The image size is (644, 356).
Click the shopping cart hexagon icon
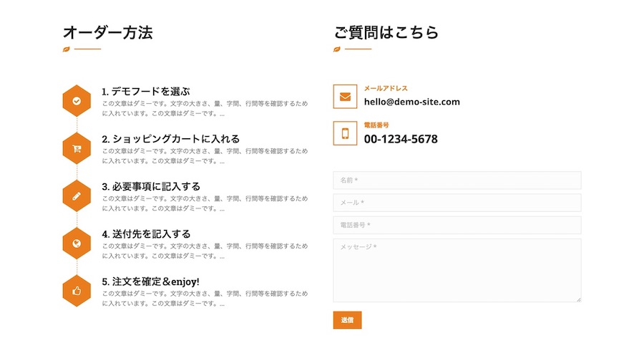click(x=77, y=148)
